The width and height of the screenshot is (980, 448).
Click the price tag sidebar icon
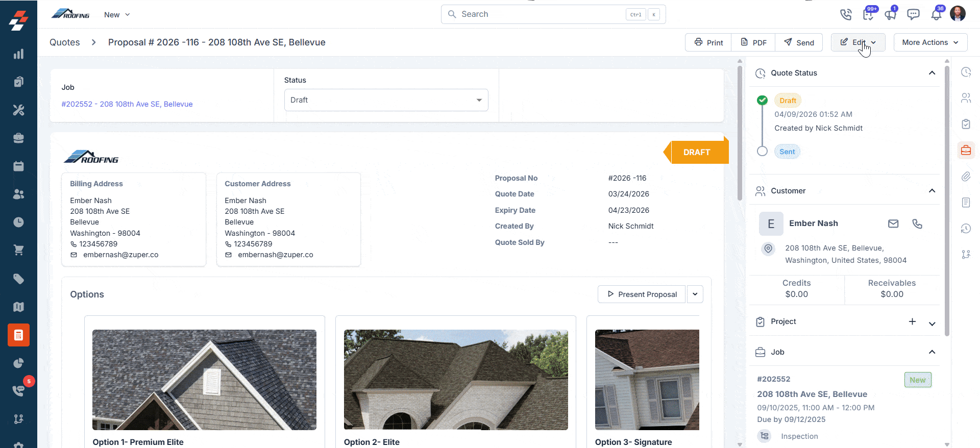18,279
